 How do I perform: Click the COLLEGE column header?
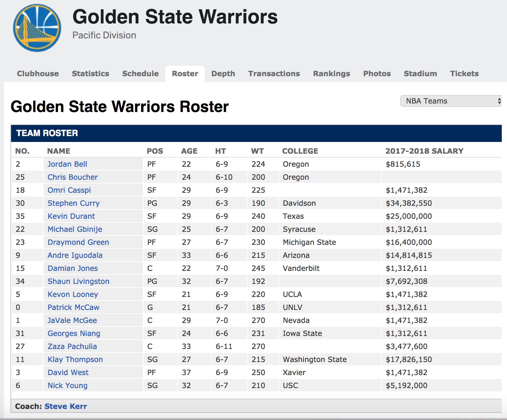[300, 151]
